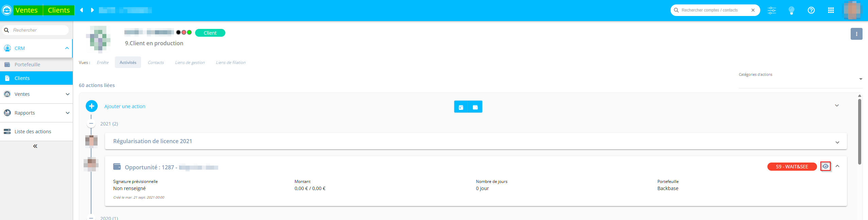Open Liste des actions in sidebar
This screenshot has width=868, height=220.
pos(33,132)
